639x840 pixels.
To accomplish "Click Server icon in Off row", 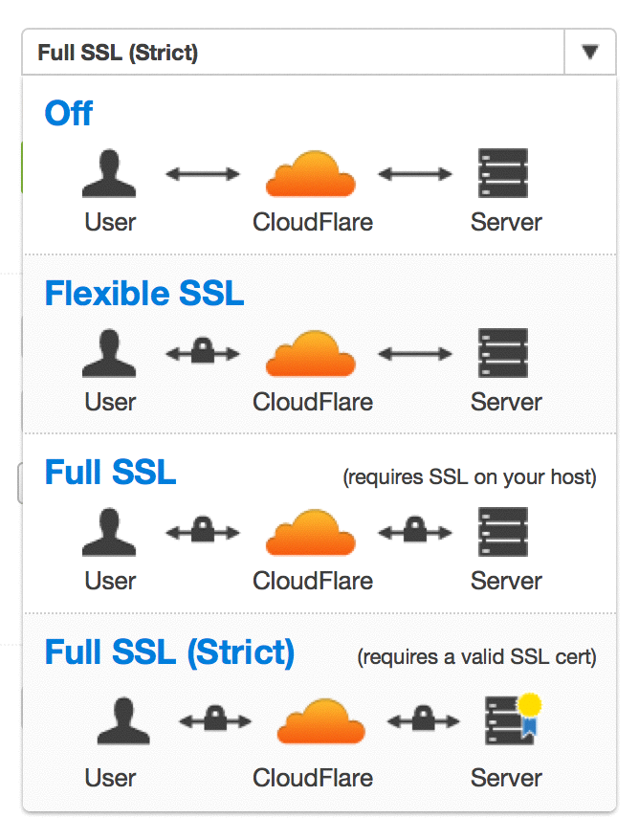I will pyautogui.click(x=503, y=173).
